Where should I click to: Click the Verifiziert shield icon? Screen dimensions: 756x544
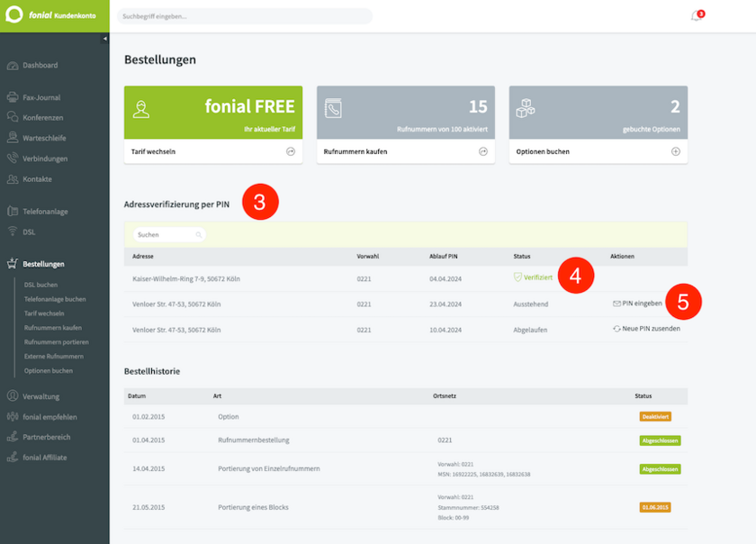tap(517, 277)
